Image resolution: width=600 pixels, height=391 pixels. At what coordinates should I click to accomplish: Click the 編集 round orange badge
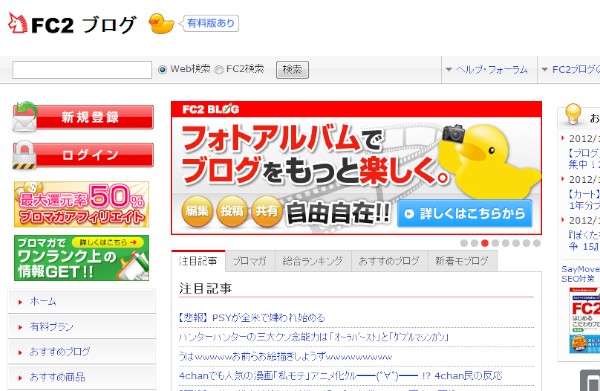197,211
